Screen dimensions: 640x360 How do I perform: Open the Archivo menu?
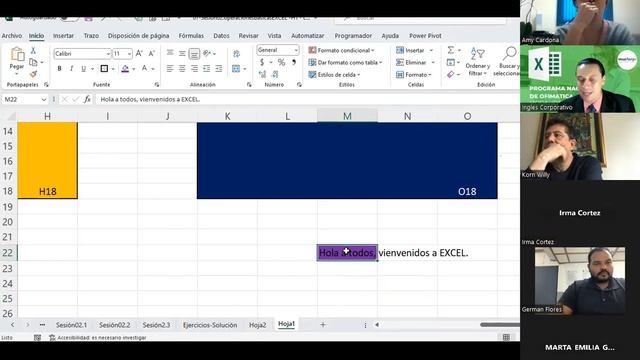tap(12, 36)
